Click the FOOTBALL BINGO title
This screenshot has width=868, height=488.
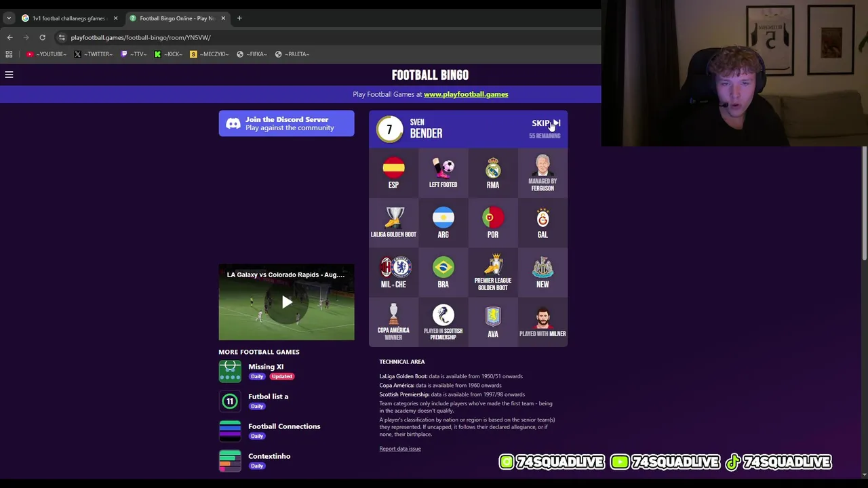point(430,75)
